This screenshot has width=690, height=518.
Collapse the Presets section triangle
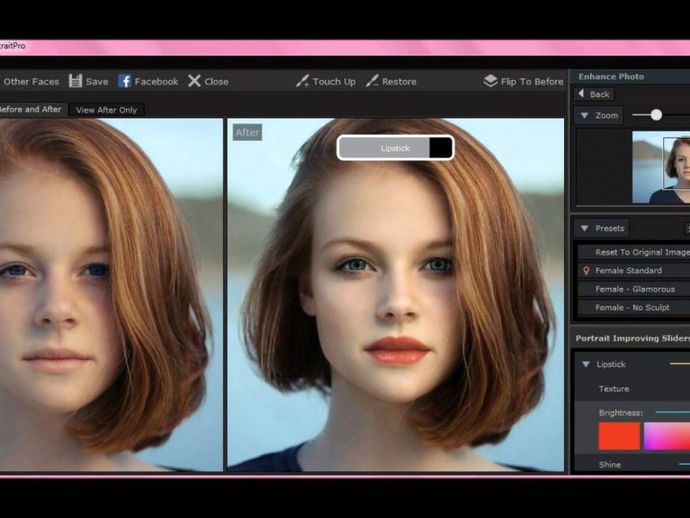coord(584,228)
